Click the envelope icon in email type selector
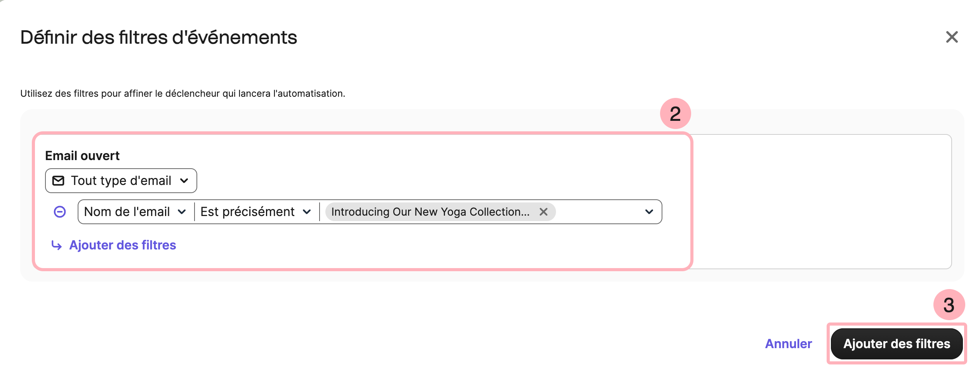The width and height of the screenshot is (980, 373). (x=58, y=181)
